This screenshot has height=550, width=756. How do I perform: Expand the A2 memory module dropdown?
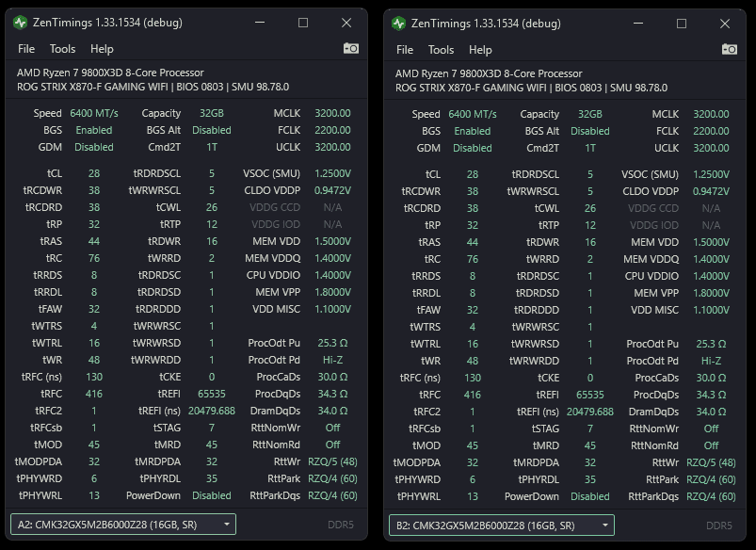coord(123,525)
